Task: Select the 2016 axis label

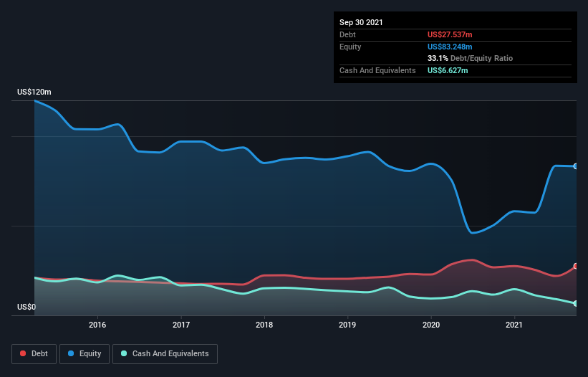Action: [x=97, y=325]
